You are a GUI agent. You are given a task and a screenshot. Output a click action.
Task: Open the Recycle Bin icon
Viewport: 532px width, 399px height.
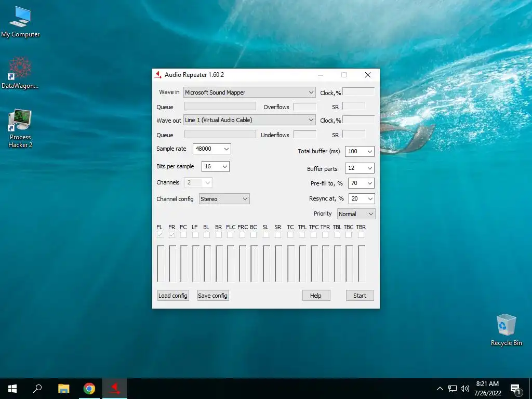pos(506,330)
